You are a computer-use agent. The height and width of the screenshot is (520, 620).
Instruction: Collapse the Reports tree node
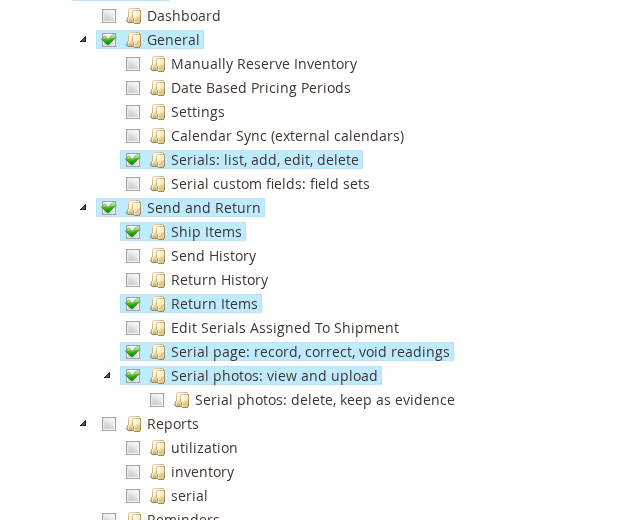coord(83,423)
